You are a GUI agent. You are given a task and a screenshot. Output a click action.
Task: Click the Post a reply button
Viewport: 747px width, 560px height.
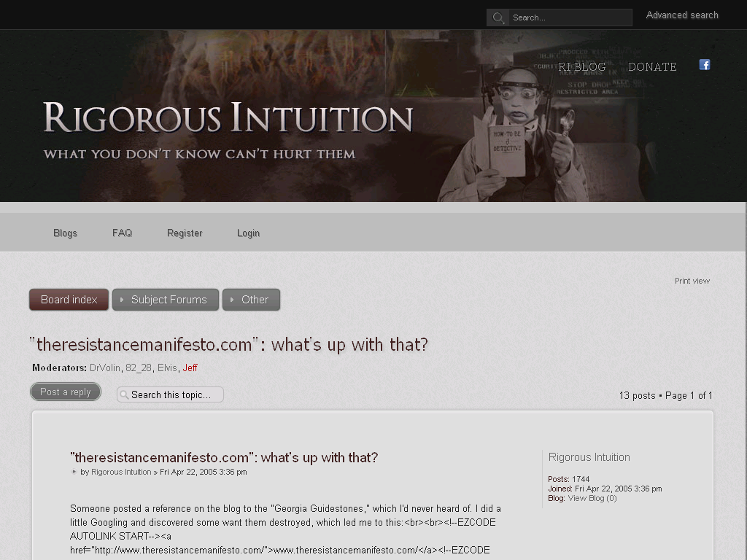click(66, 392)
